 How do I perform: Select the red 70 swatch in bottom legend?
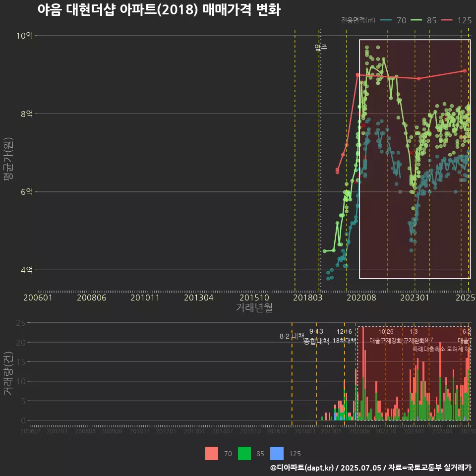[x=212, y=454]
